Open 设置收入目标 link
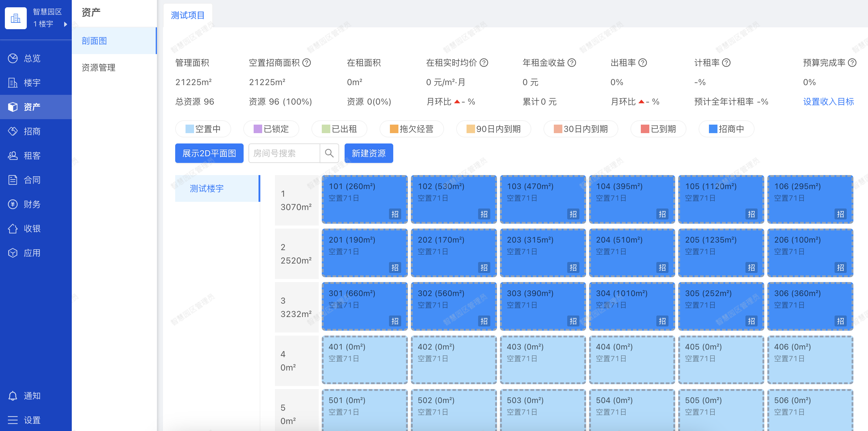The width and height of the screenshot is (868, 431). [x=828, y=102]
